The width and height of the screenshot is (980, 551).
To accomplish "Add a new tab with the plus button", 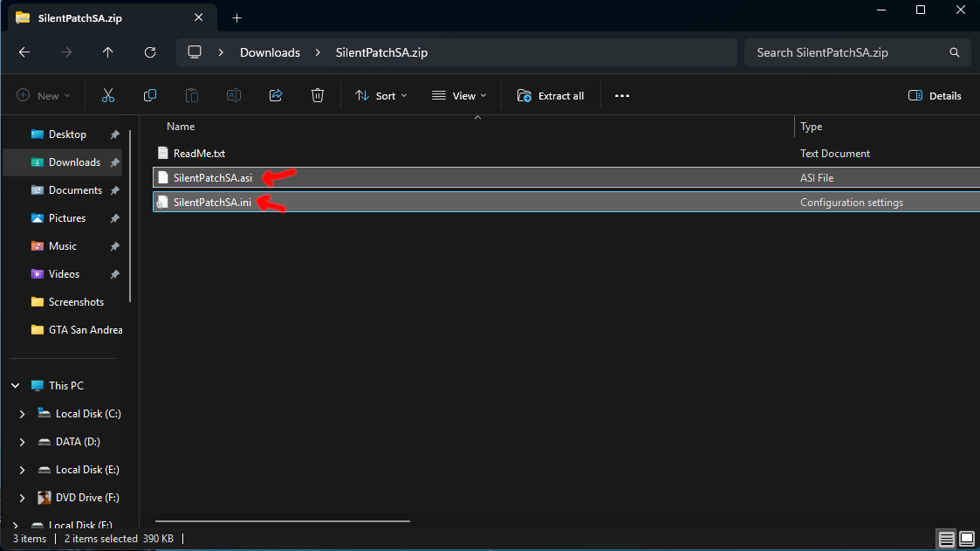I will coord(236,18).
